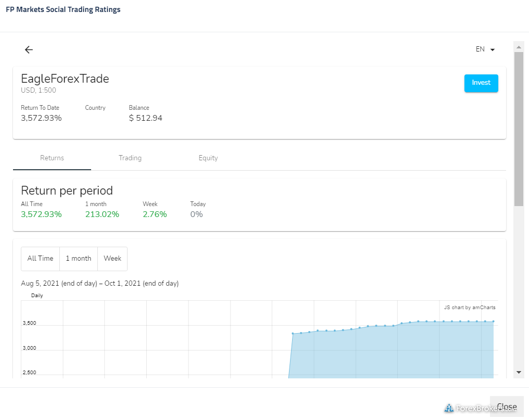Click the scrollbar up arrow
529x420 pixels.
click(x=519, y=47)
